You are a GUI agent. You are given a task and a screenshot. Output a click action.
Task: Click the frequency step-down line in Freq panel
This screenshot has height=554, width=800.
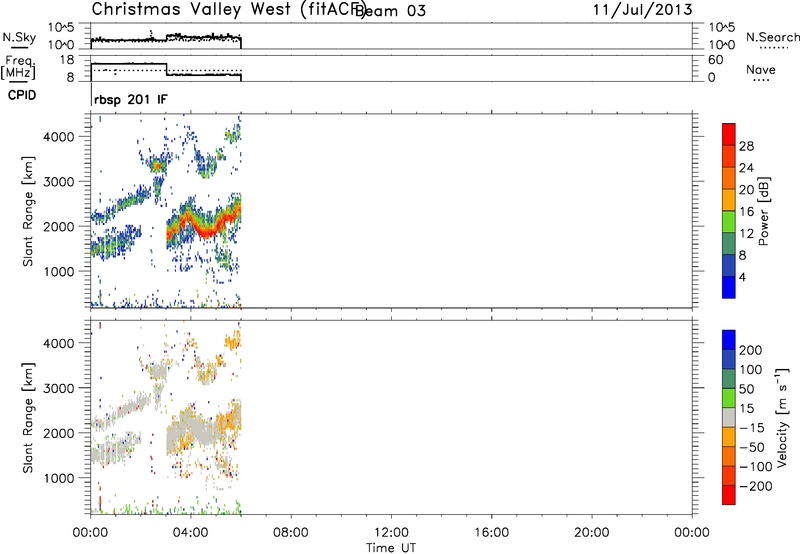tap(167, 69)
